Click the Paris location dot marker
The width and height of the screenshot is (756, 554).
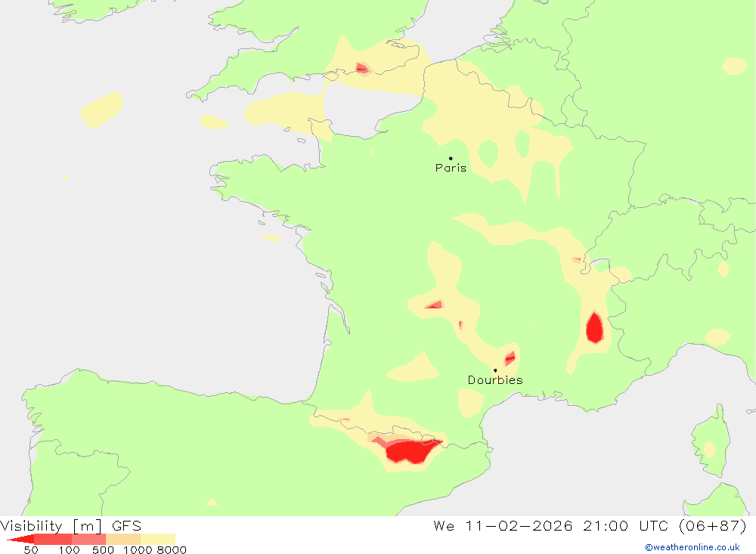coord(451,158)
